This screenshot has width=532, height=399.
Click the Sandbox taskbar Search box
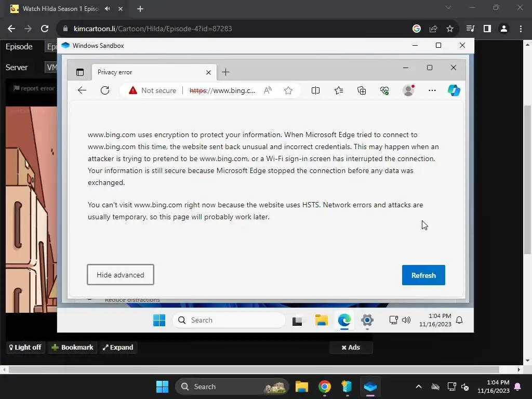click(229, 320)
